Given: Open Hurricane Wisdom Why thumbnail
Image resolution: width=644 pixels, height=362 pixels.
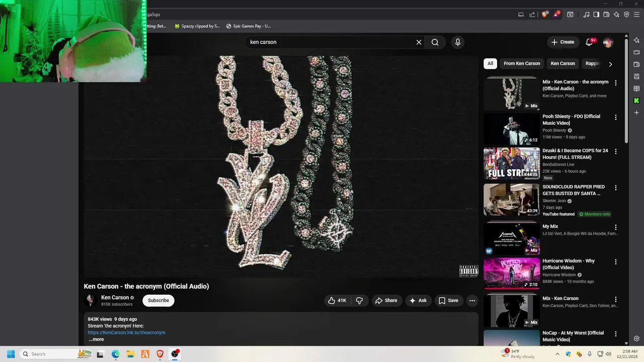Looking at the screenshot, I should click(512, 274).
